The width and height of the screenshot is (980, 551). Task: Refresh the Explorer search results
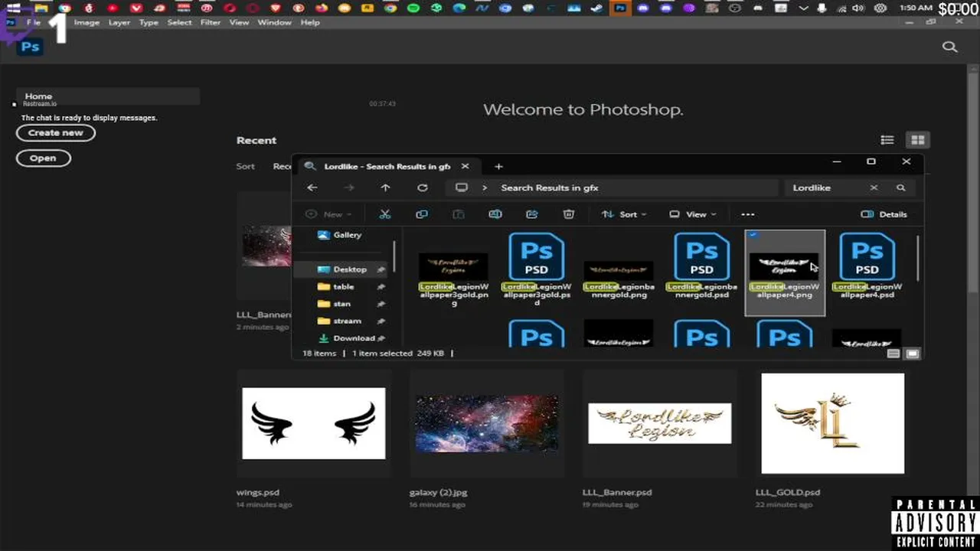coord(422,187)
